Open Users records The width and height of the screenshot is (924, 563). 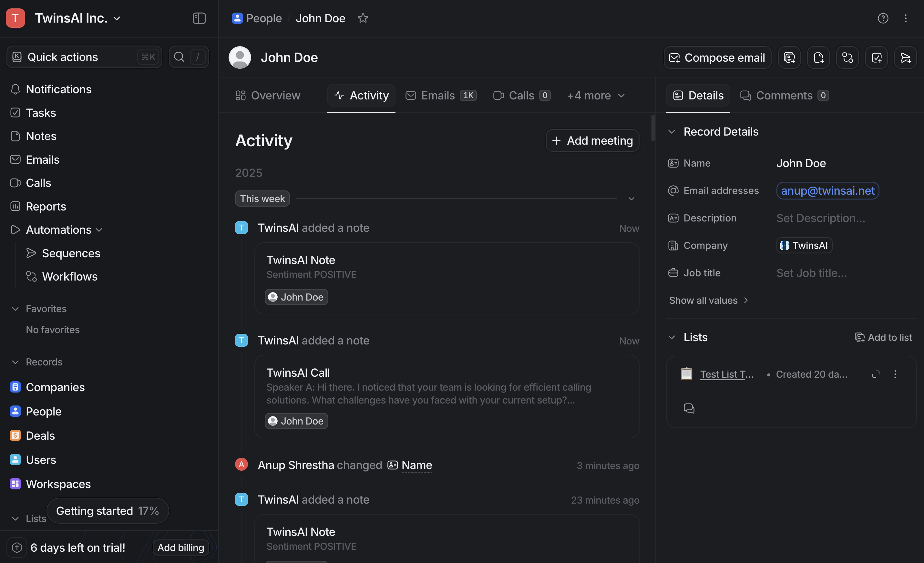click(33, 460)
